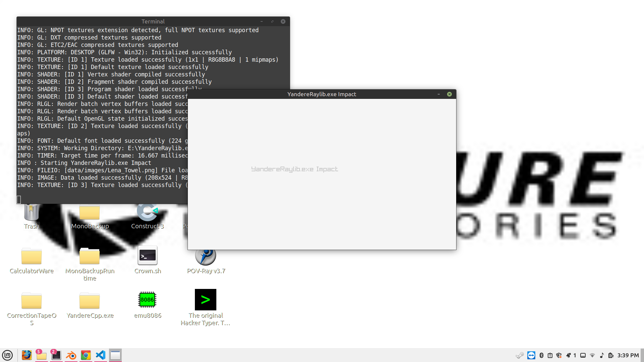Select the POV-Ray v3.7 desktop shortcut

[206, 256]
